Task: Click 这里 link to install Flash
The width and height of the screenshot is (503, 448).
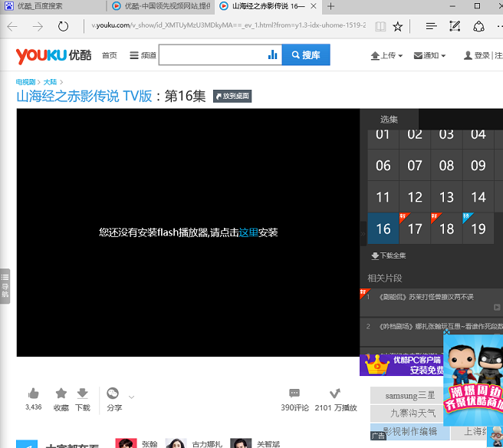Action: (248, 232)
